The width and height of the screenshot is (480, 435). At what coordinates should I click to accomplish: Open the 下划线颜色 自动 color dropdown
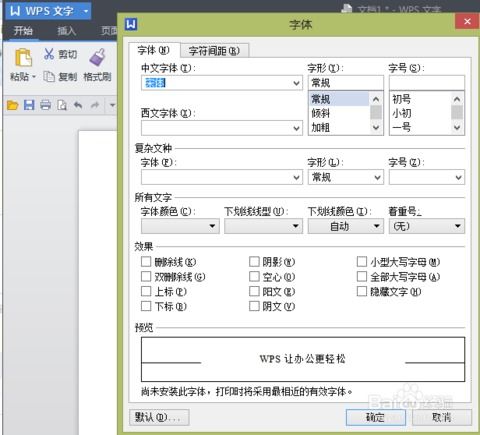[346, 226]
